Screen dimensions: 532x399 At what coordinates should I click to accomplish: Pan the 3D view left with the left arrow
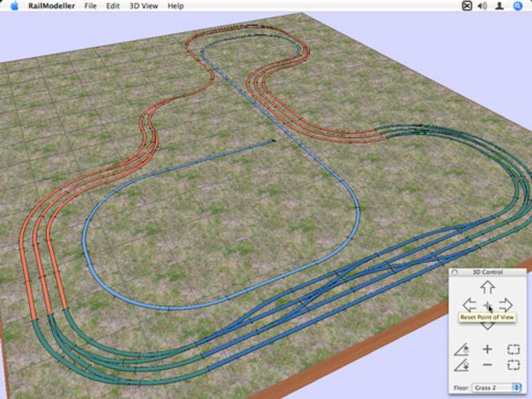(470, 304)
